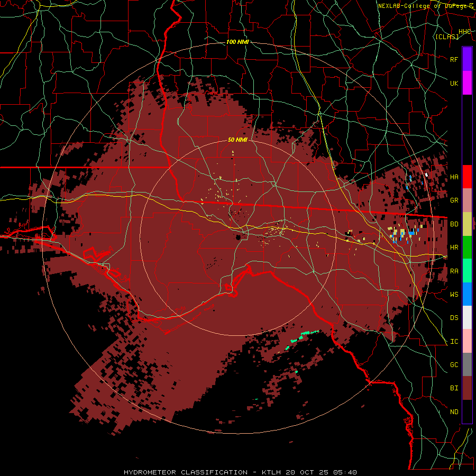476x476 pixels.
Task: Click the RF legend label
Action: pyautogui.click(x=454, y=59)
